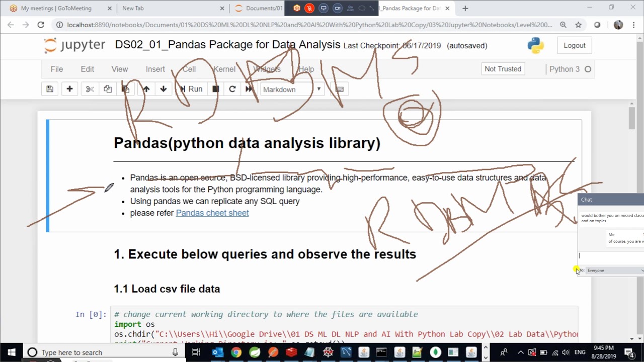Screen dimensions: 644x362
Task: Open the chat recipient 'Everyone' dropdown
Action: click(615, 270)
